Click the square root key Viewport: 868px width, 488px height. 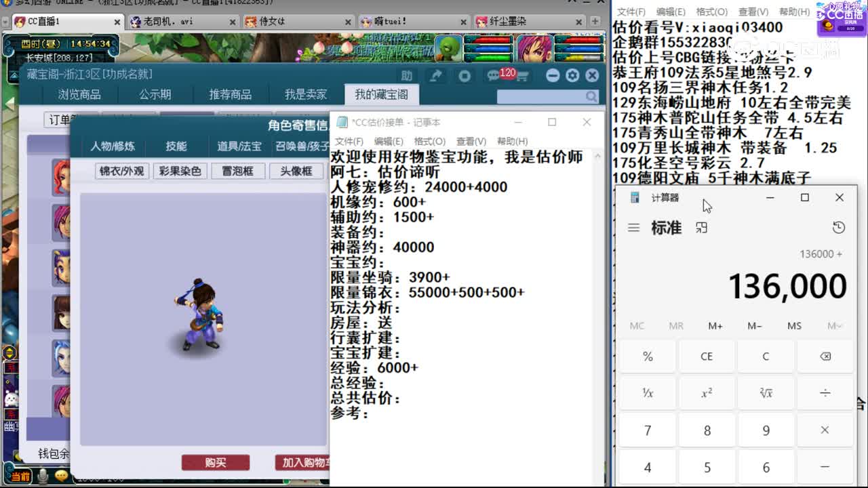(766, 393)
